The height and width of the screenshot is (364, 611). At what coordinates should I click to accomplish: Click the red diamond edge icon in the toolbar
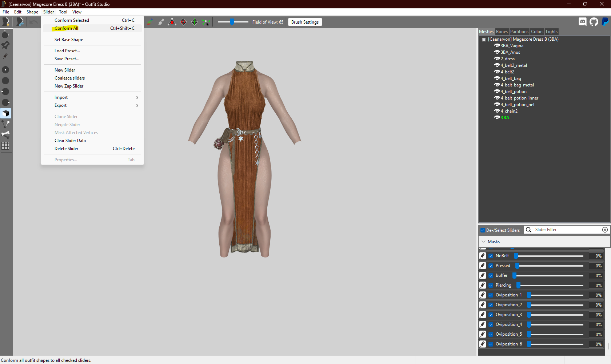pos(183,22)
